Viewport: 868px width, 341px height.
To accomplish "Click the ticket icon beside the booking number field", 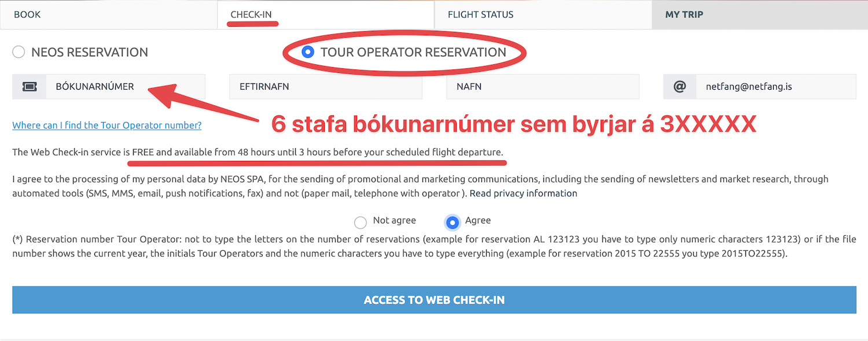I will coord(29,87).
